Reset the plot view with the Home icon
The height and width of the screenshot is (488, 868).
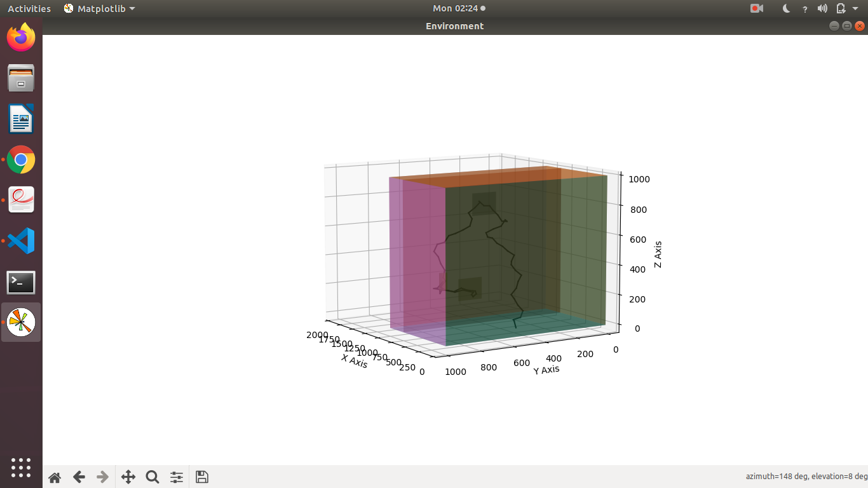(x=54, y=477)
